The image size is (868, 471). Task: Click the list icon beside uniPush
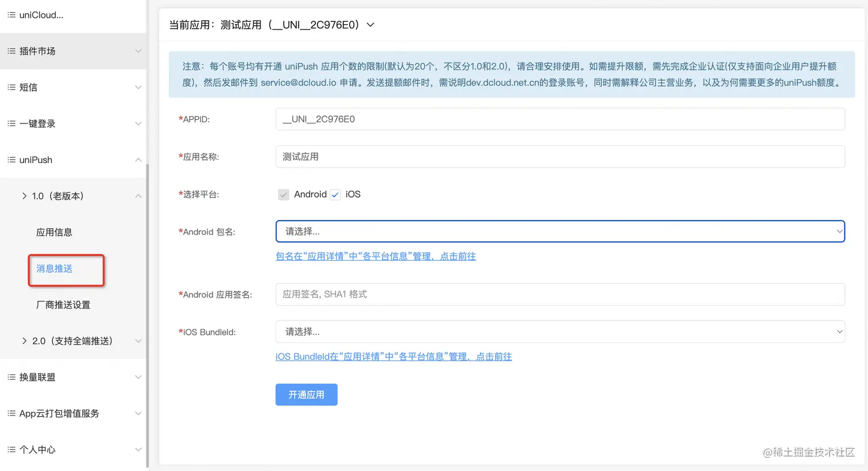coord(11,160)
